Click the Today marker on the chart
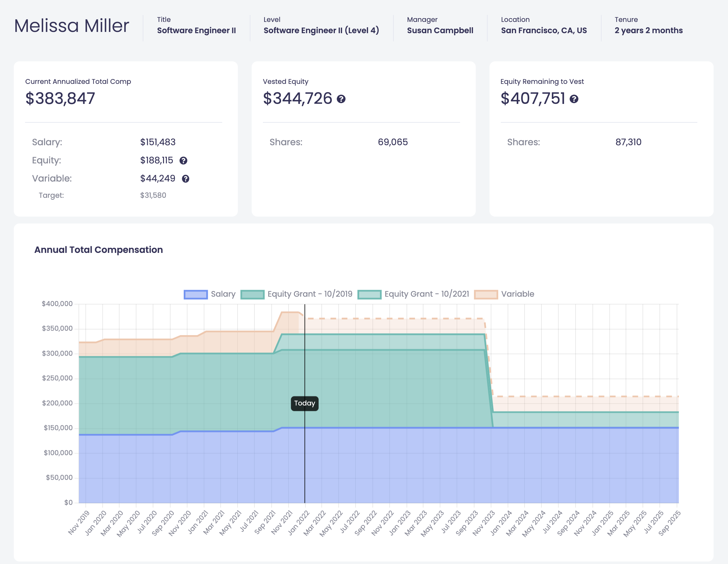This screenshot has height=564, width=728. pos(304,403)
